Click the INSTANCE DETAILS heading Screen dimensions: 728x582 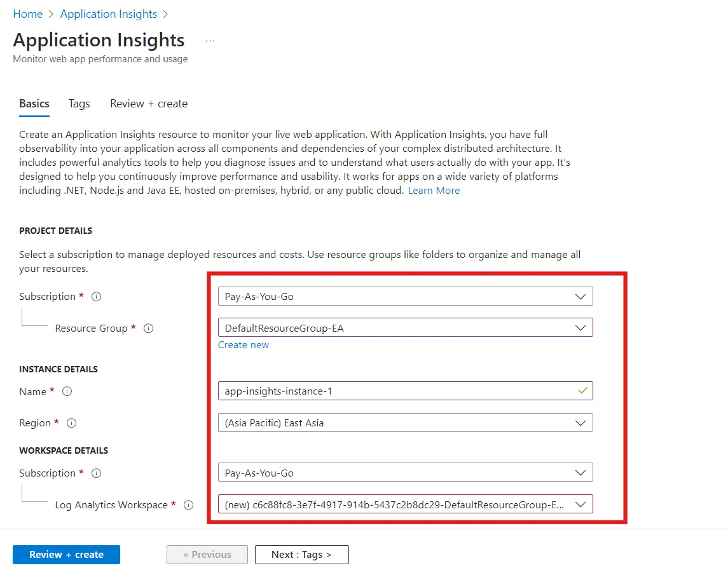point(58,369)
